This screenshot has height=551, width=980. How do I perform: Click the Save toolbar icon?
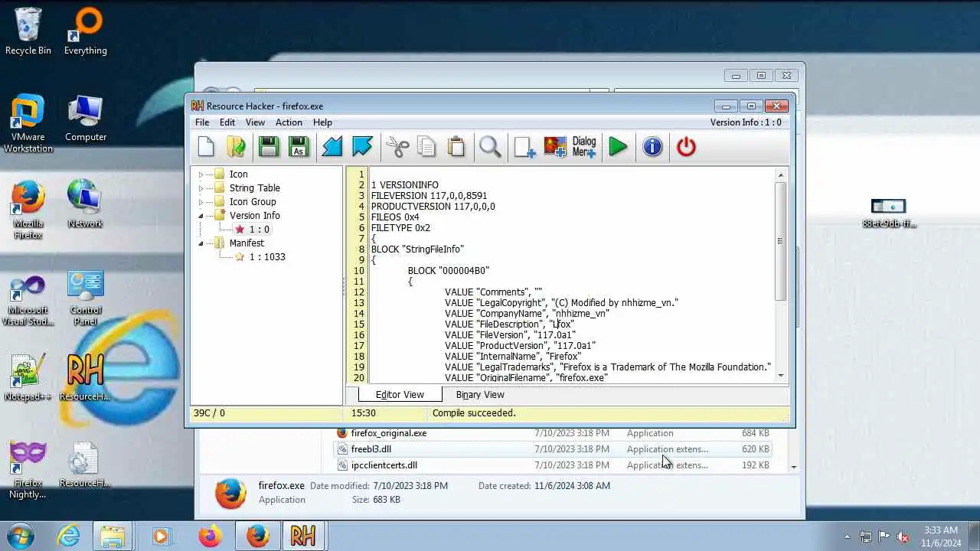(x=269, y=146)
